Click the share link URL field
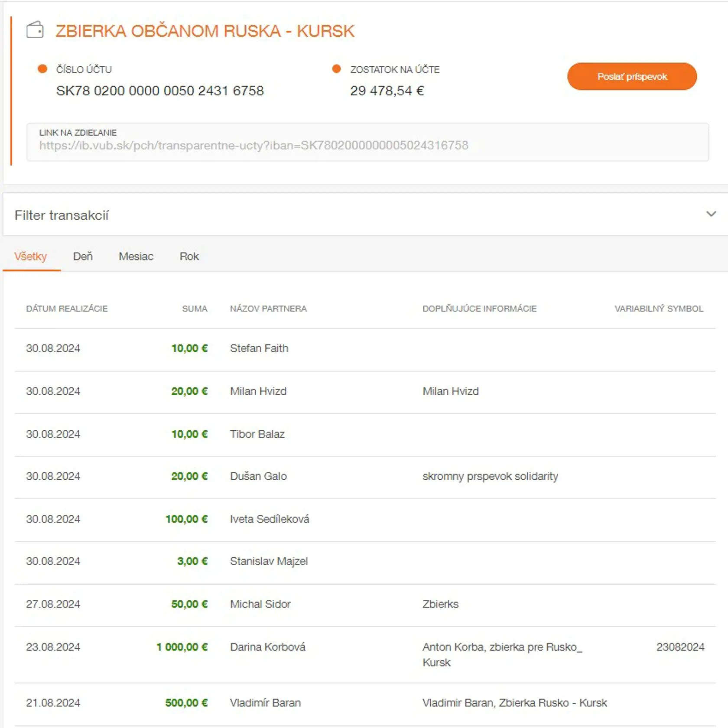728x728 pixels. pyautogui.click(x=367, y=142)
